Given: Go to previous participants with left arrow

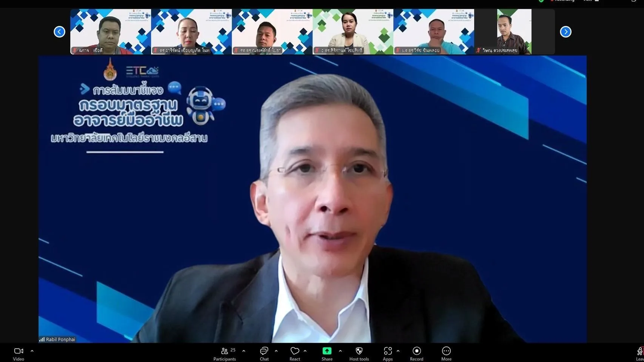Looking at the screenshot, I should point(59,32).
